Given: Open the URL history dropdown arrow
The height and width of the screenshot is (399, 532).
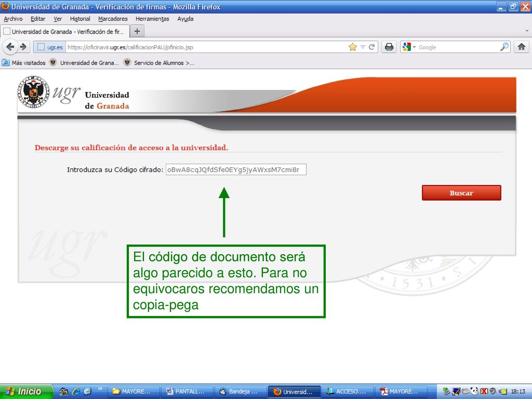Looking at the screenshot, I should coord(363,47).
